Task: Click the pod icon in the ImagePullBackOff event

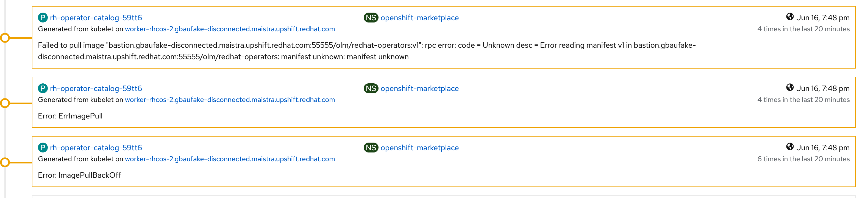Action: click(43, 148)
